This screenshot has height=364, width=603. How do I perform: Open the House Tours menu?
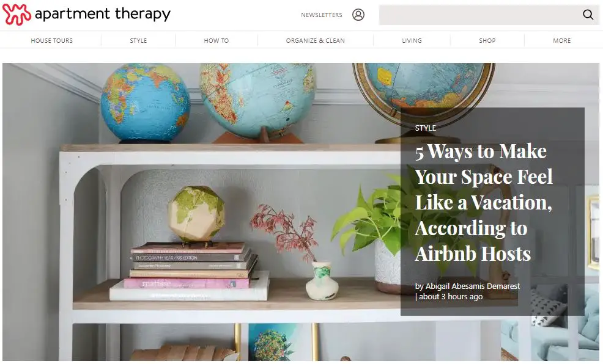tap(51, 40)
